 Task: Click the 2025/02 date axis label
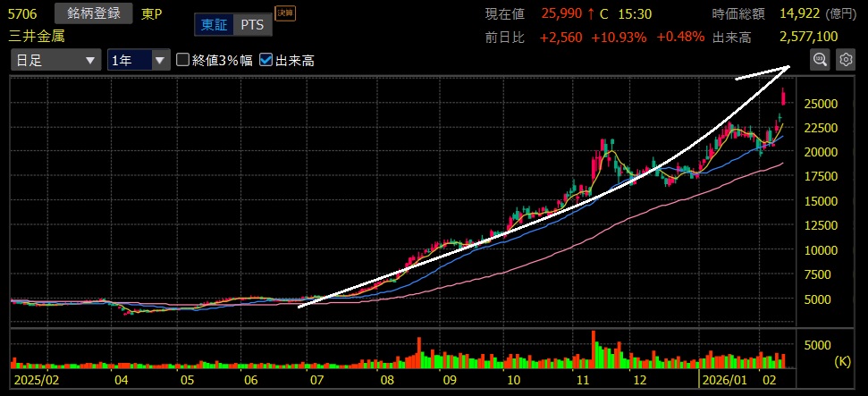36,380
